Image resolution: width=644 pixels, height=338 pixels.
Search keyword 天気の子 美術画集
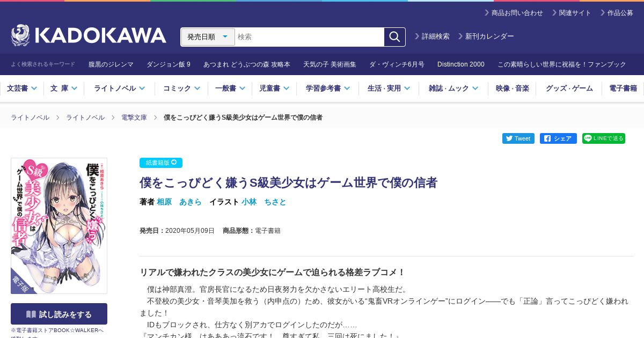pyautogui.click(x=330, y=64)
